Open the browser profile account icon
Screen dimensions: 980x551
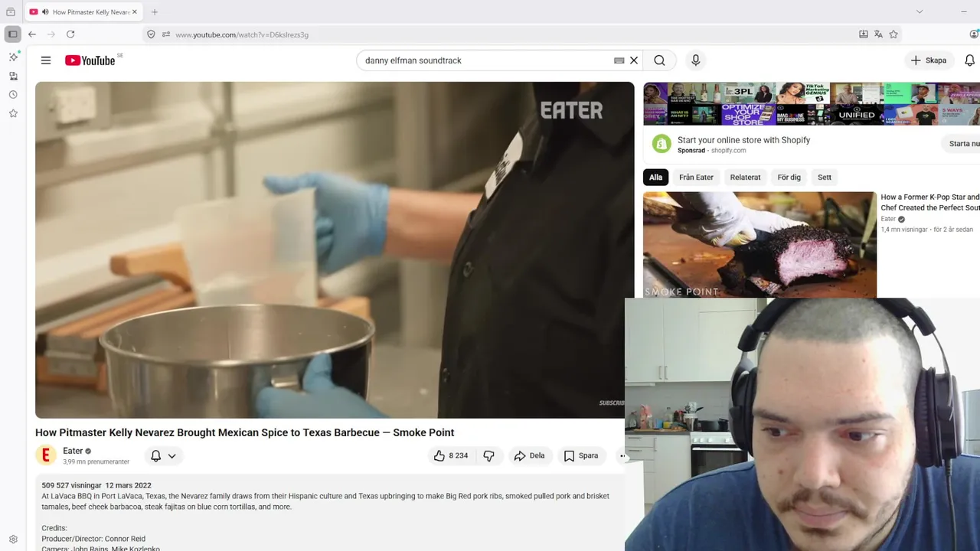click(x=974, y=34)
